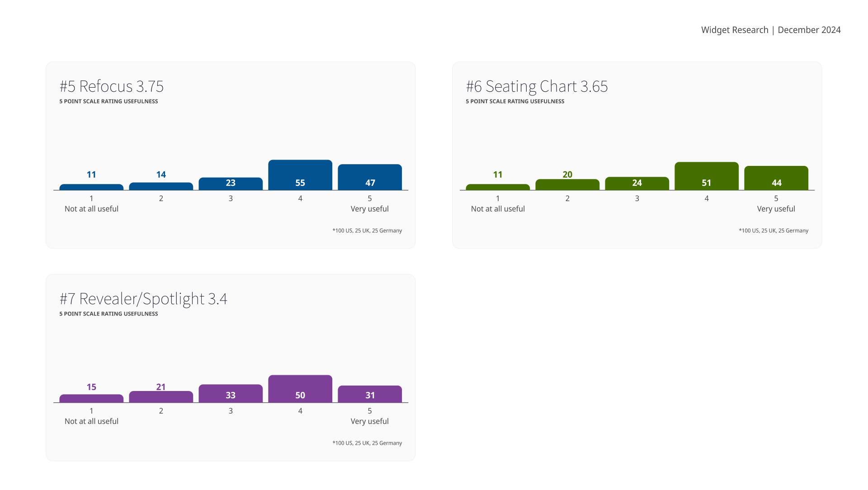Select the purple bar showing 33
This screenshot has width=868, height=490.
pyautogui.click(x=231, y=394)
